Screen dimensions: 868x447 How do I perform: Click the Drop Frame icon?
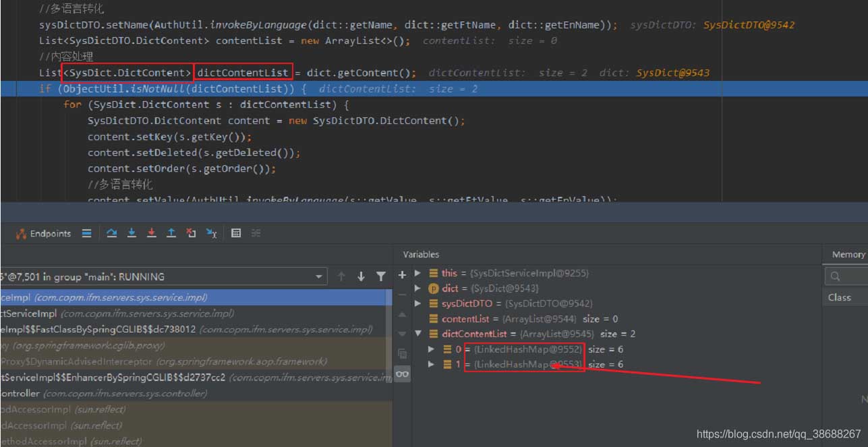click(192, 233)
